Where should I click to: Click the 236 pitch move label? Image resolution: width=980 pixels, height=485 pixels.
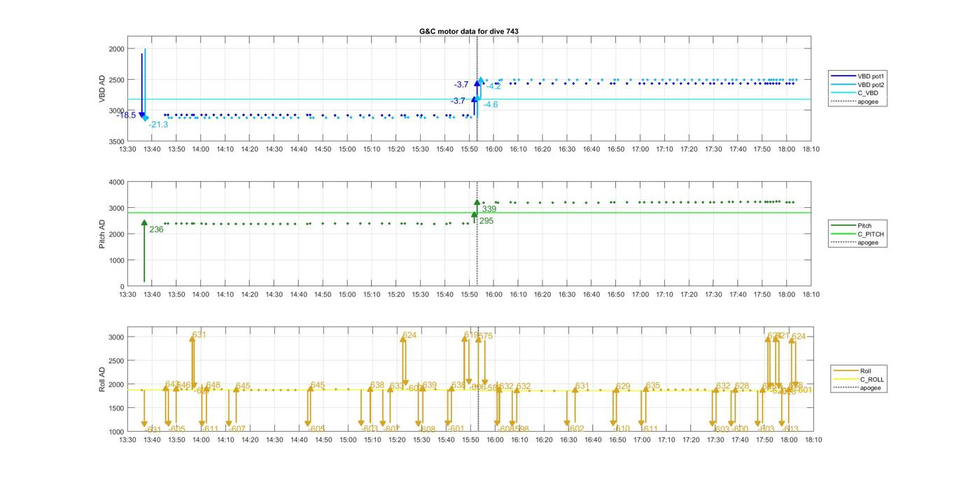[156, 230]
